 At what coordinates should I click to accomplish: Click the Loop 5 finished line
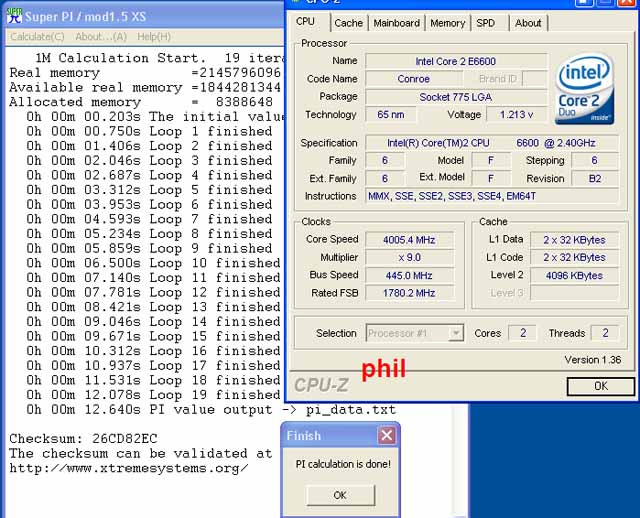pos(149,190)
